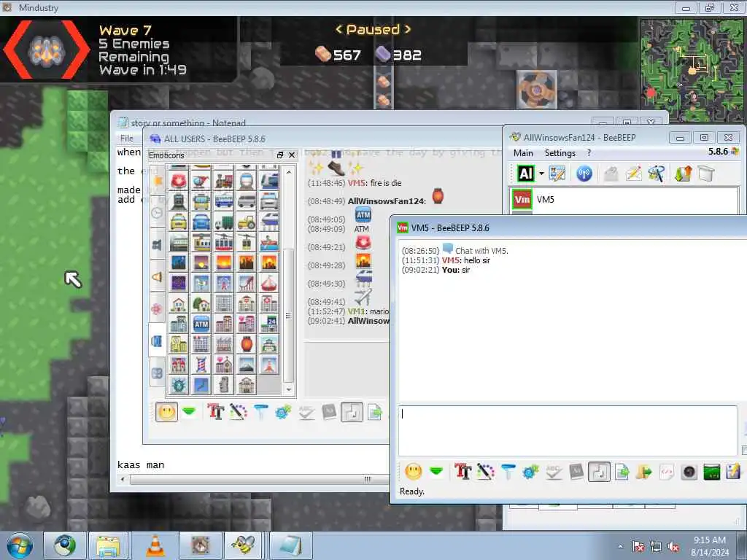Pick yellow taxi emoticon
This screenshot has width=747, height=560.
coord(179,222)
